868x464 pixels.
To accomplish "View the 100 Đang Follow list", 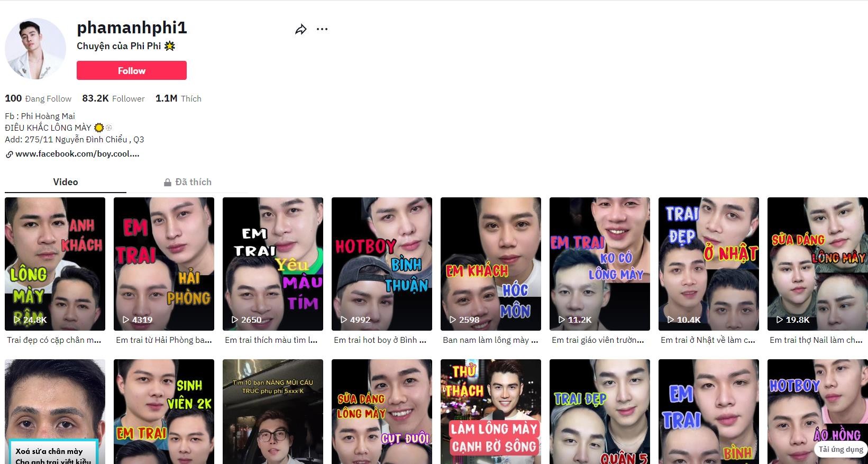I will (38, 98).
